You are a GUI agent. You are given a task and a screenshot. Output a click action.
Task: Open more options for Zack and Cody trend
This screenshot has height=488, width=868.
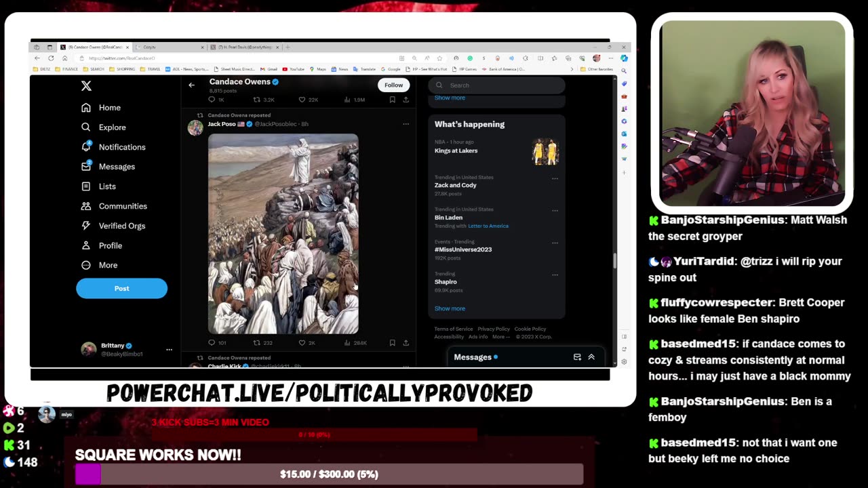555,178
